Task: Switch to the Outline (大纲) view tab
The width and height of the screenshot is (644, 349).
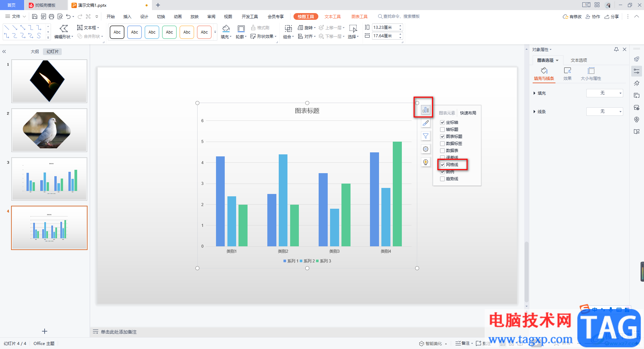Action: click(35, 51)
